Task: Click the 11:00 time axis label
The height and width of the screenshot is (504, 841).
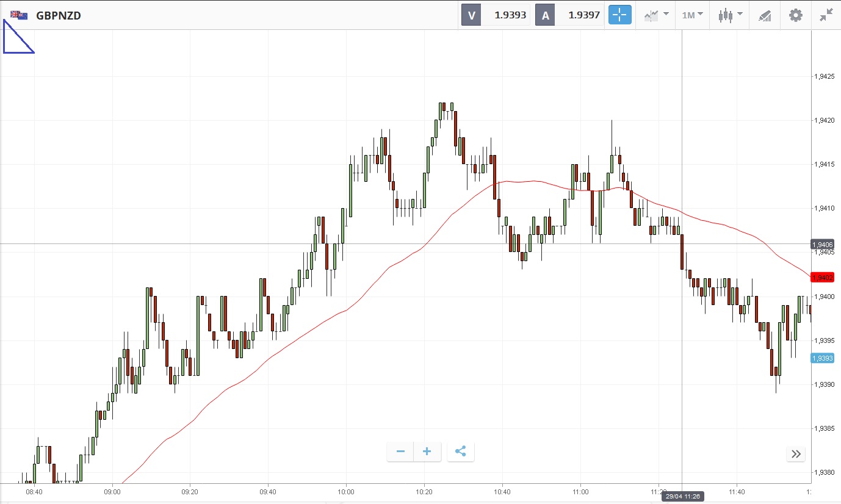Action: pyautogui.click(x=580, y=491)
